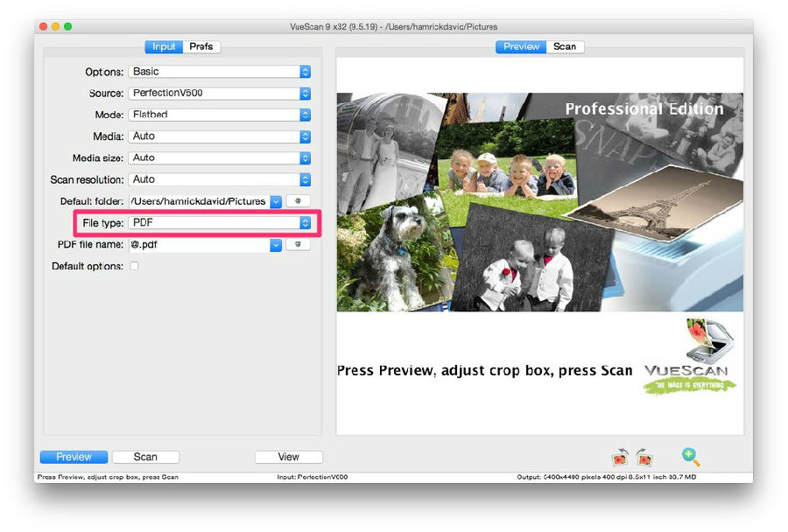Click the zoom magnifier icon
788x532 pixels.
click(x=689, y=456)
